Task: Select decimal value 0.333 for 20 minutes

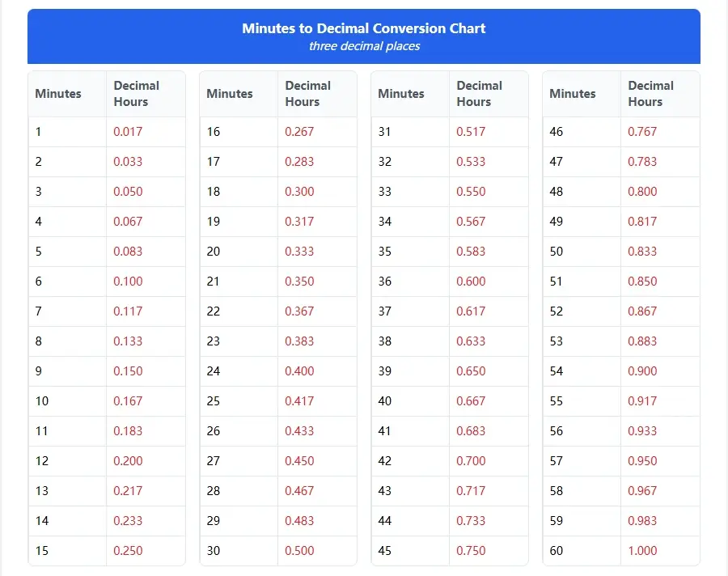Action: tap(299, 252)
